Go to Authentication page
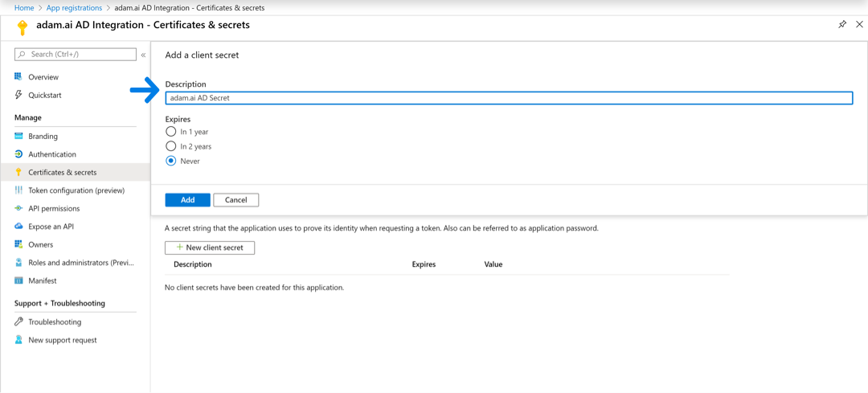This screenshot has height=393, width=868. (x=52, y=154)
